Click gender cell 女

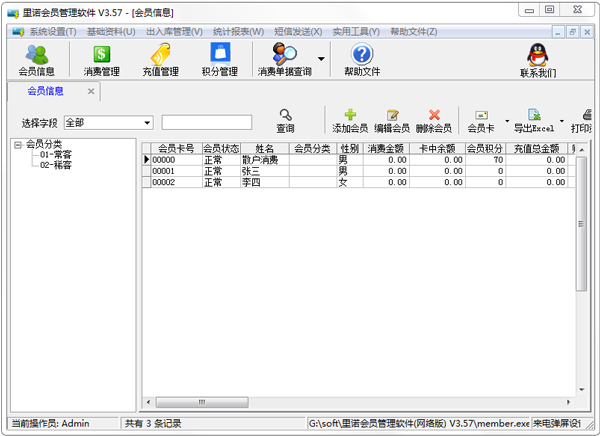click(350, 182)
